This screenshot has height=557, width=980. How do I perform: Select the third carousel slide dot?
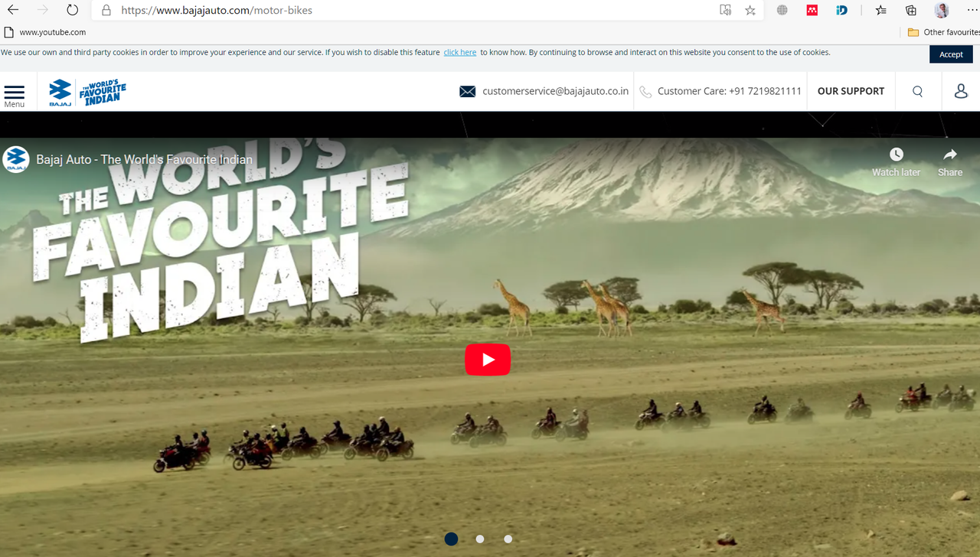[x=508, y=539]
